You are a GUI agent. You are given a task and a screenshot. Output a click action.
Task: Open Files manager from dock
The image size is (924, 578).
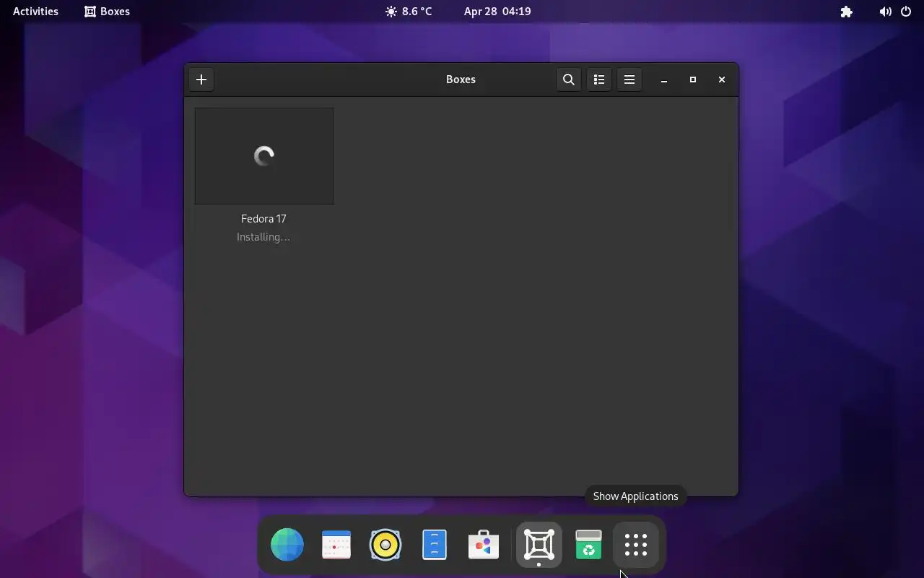tap(435, 545)
